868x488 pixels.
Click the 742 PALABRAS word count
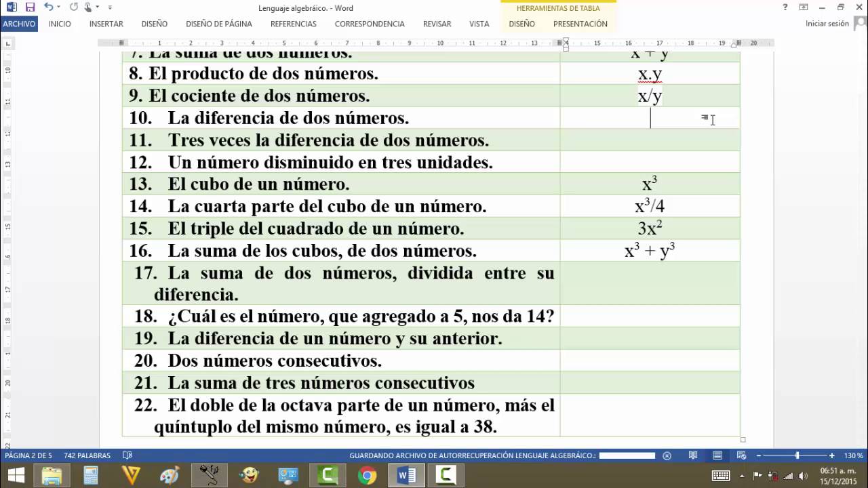pyautogui.click(x=87, y=455)
